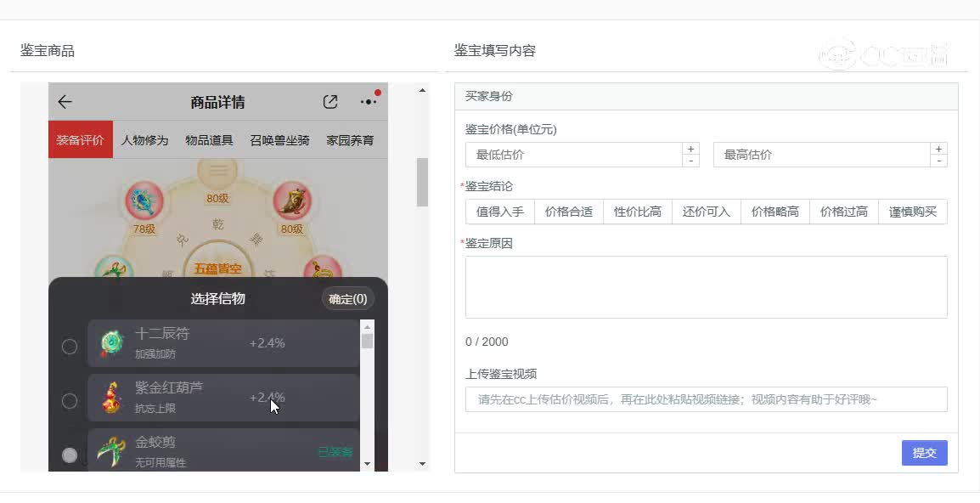Image resolution: width=980 pixels, height=503 pixels.
Task: Click the product panel scrollbar thumb
Action: (423, 182)
